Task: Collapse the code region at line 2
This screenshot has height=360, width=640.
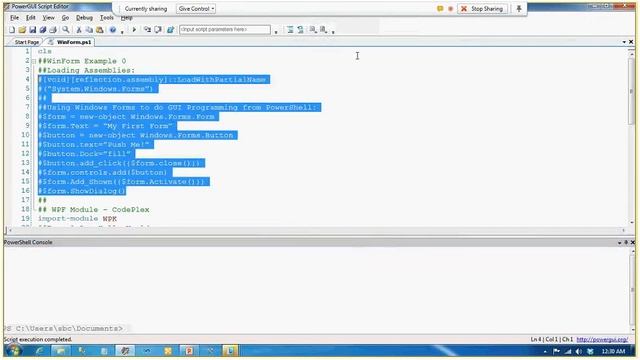Action: pos(34,62)
